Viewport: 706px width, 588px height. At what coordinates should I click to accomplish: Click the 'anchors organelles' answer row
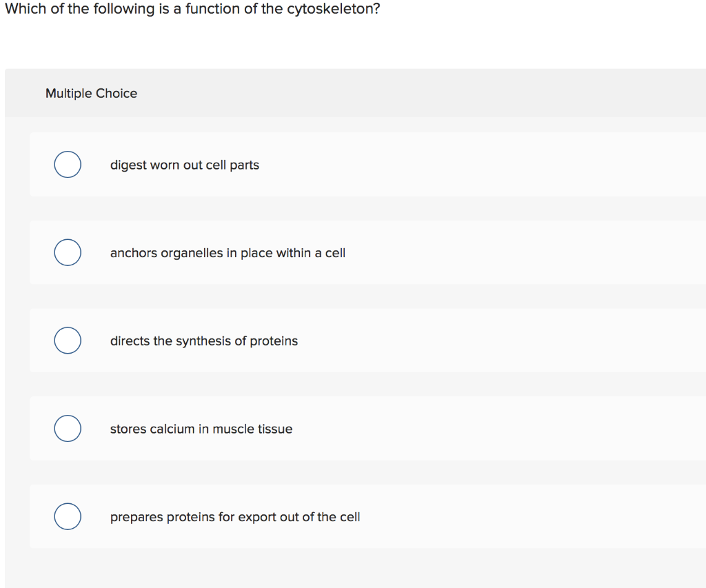click(228, 253)
